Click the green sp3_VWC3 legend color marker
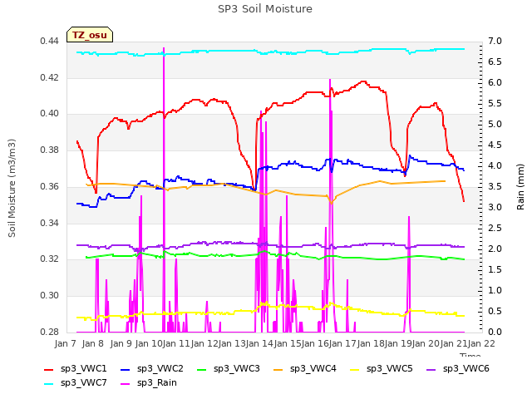Viewport: 532px width, 399px height. click(x=202, y=370)
